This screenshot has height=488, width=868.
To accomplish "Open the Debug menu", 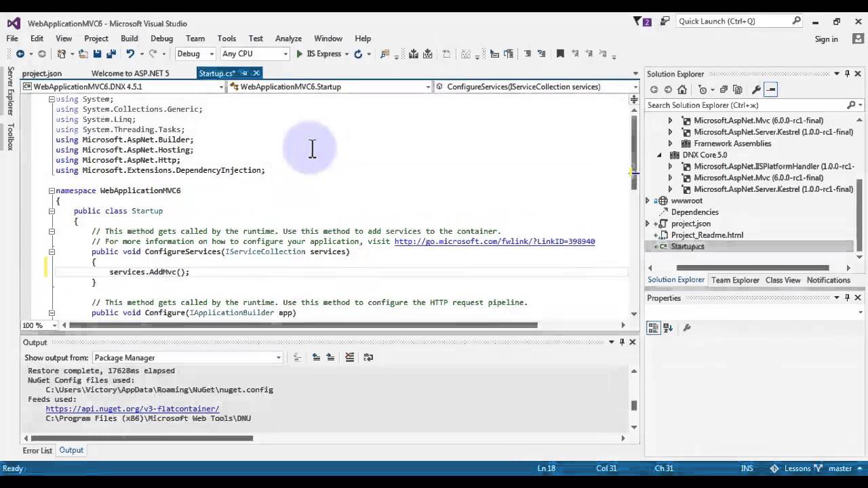I will tap(161, 39).
